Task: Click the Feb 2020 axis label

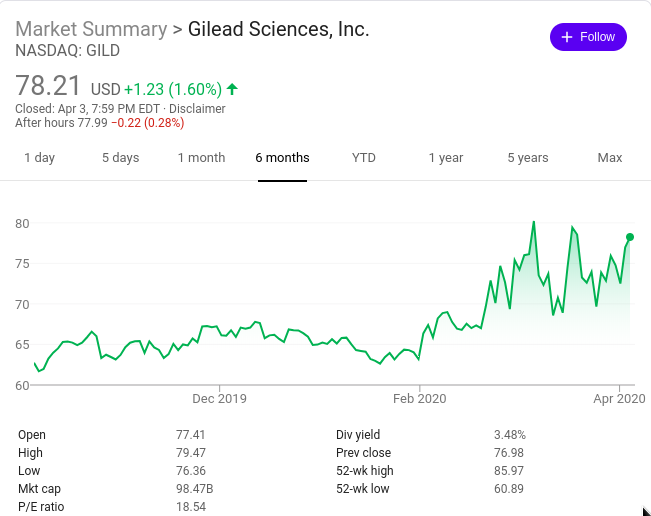Action: tap(420, 399)
